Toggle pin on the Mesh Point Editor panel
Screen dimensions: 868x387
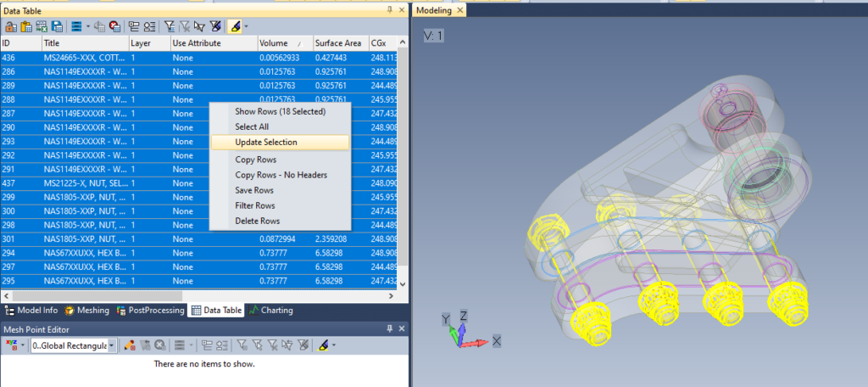pyautogui.click(x=389, y=329)
